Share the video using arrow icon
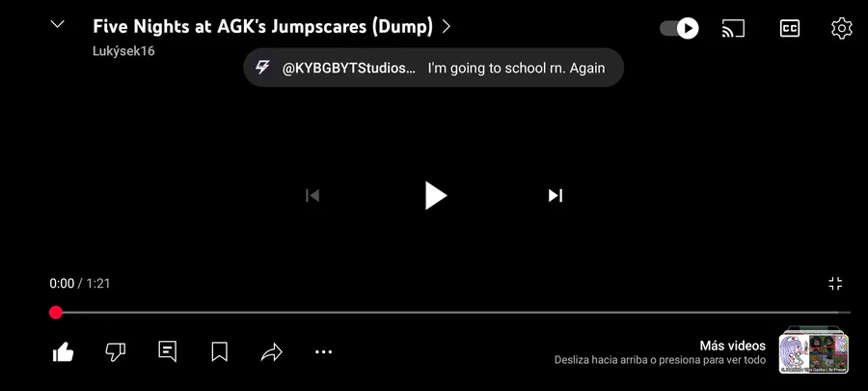 (x=271, y=351)
